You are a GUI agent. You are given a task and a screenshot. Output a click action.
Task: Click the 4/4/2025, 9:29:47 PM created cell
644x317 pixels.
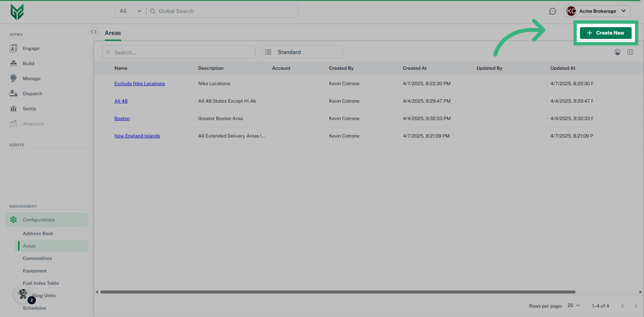pyautogui.click(x=427, y=101)
